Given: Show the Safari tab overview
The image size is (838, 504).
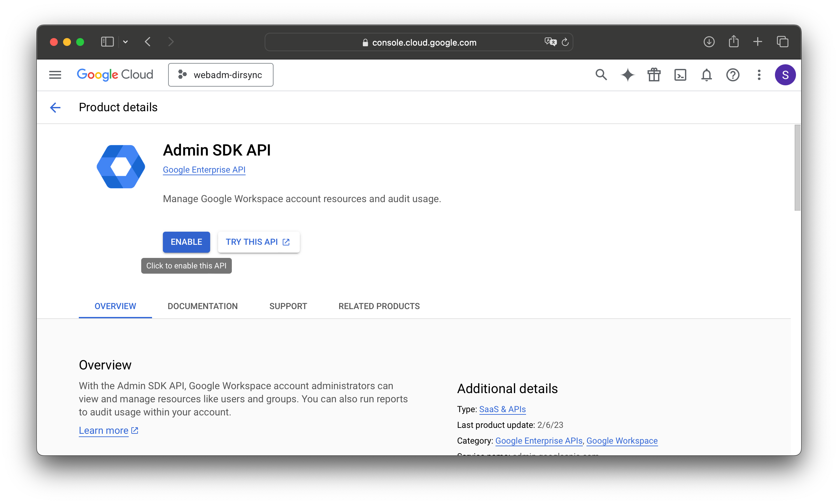Looking at the screenshot, I should click(782, 42).
